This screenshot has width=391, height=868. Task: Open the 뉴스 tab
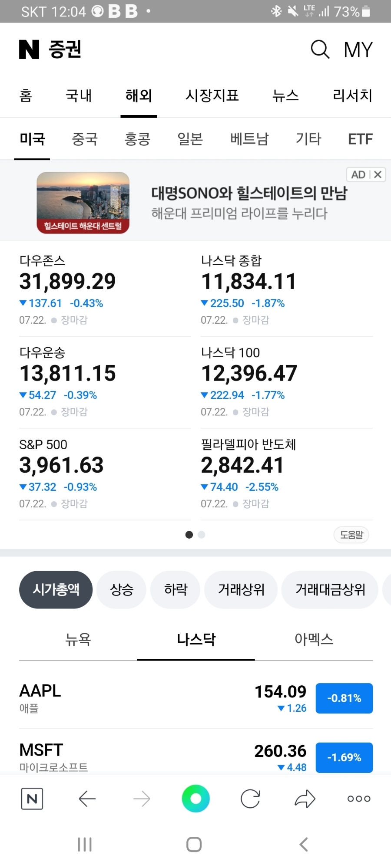pyautogui.click(x=285, y=95)
